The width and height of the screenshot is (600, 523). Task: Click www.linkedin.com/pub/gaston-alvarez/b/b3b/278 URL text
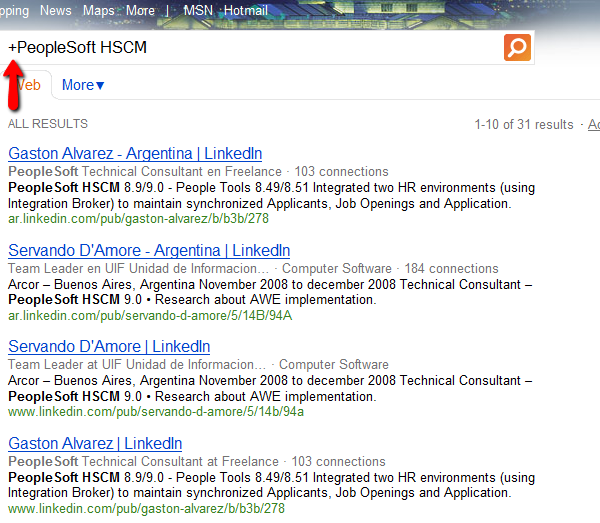146,509
